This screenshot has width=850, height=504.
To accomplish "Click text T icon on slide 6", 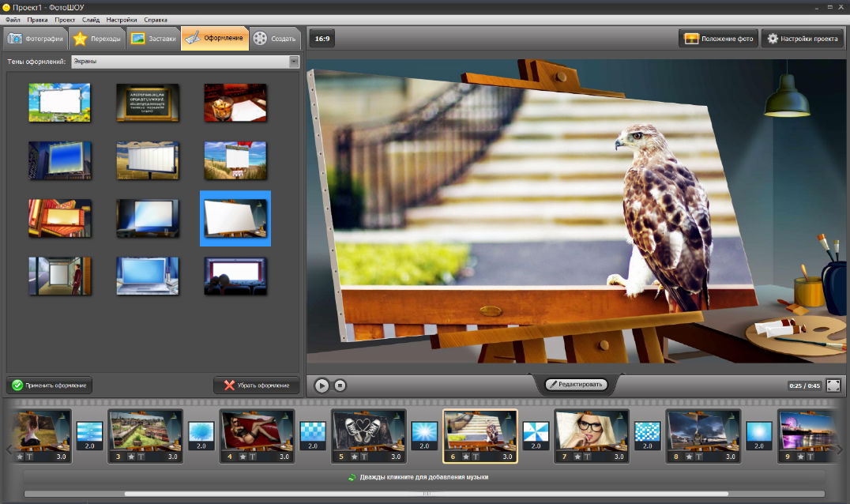I will coord(476,457).
